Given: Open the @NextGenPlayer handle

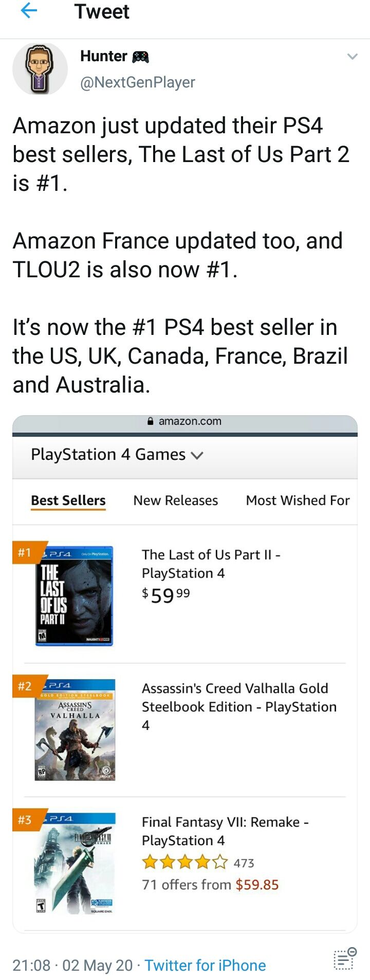Looking at the screenshot, I should click(x=138, y=82).
